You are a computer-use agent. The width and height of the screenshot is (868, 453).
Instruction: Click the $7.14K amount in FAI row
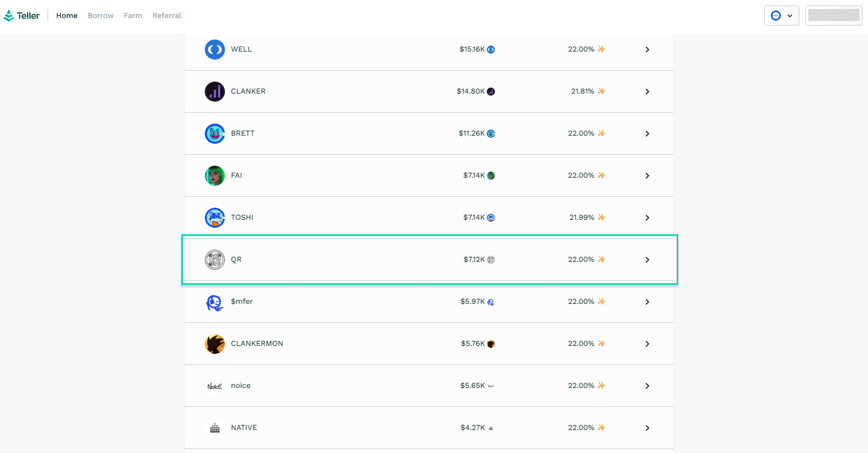474,175
